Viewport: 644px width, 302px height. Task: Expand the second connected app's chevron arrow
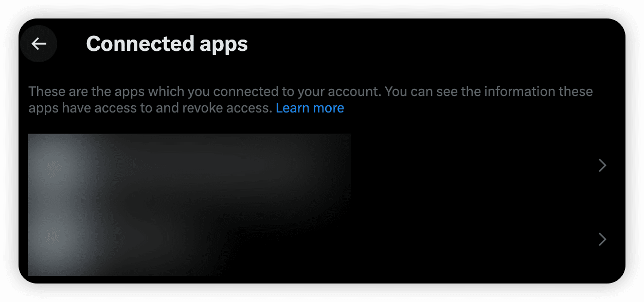click(602, 239)
